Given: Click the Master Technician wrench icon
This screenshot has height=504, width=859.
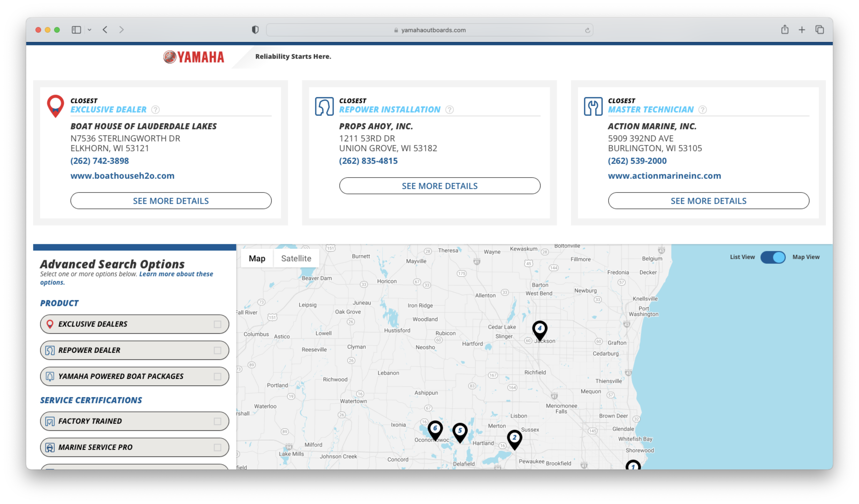Looking at the screenshot, I should pos(593,106).
